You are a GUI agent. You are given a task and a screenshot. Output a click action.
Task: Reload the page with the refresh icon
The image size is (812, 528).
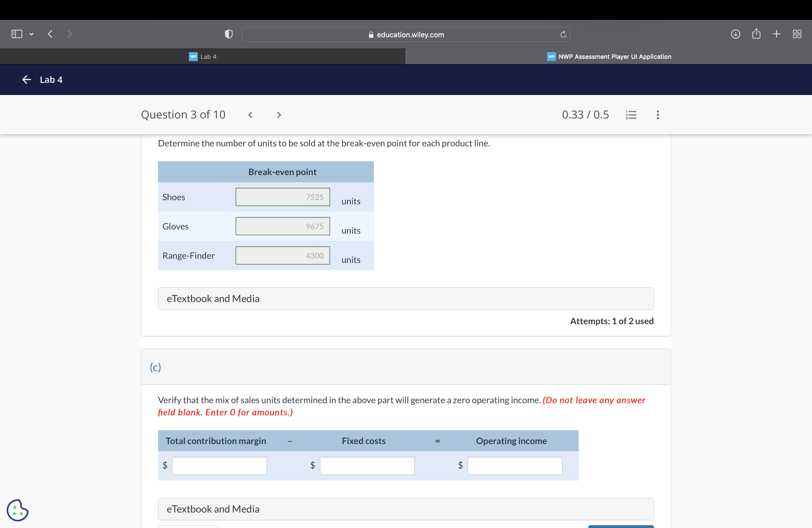[563, 35]
